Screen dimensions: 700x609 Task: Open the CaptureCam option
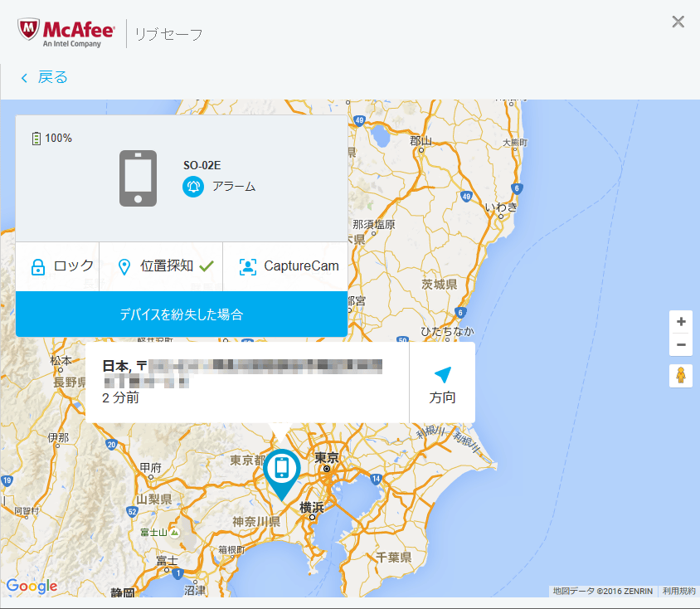(x=285, y=266)
